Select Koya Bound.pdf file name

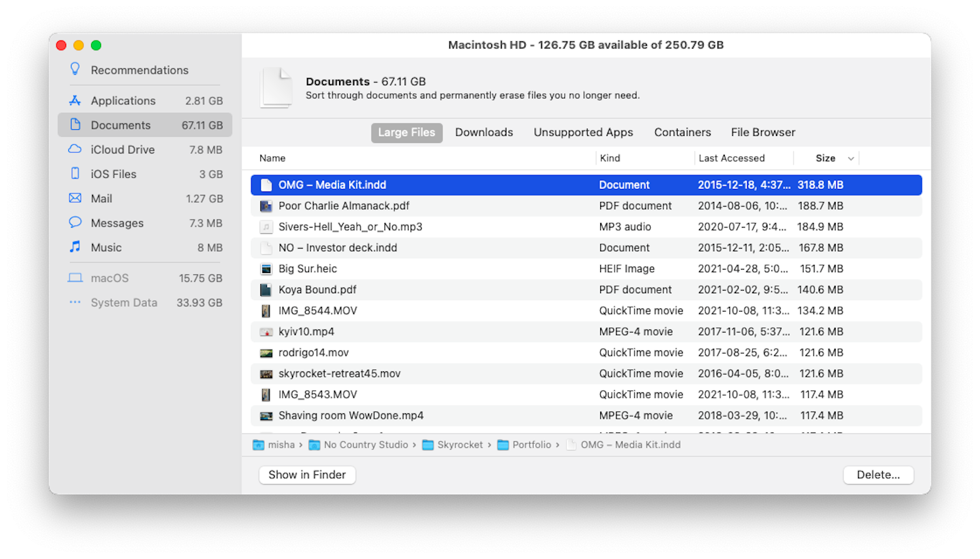(317, 290)
